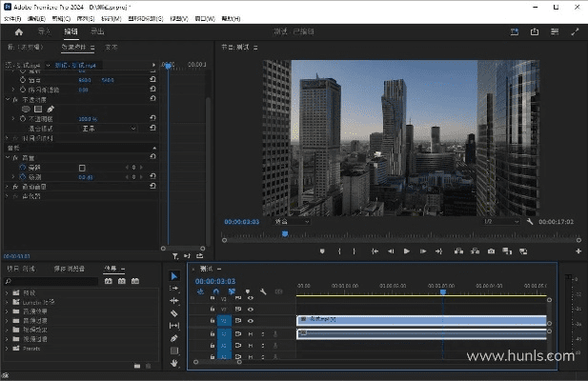Switch to the Export tab
The height and width of the screenshot is (381, 588).
click(x=97, y=31)
